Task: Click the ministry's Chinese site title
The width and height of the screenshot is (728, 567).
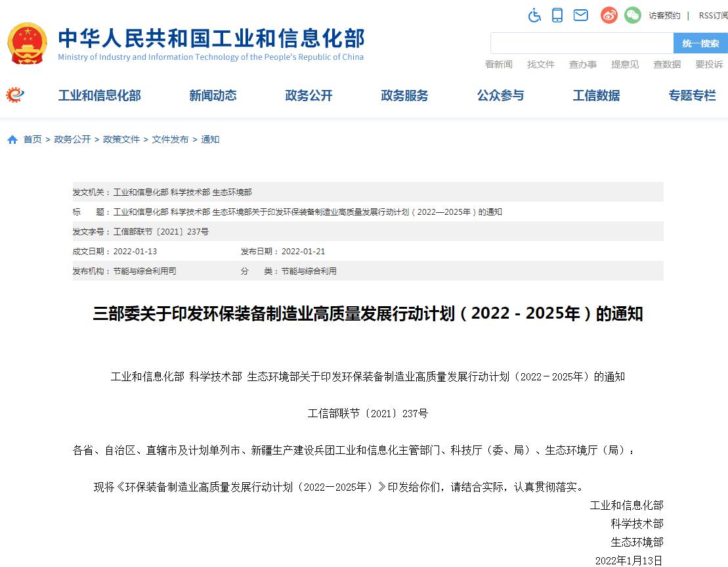Action: click(x=211, y=38)
